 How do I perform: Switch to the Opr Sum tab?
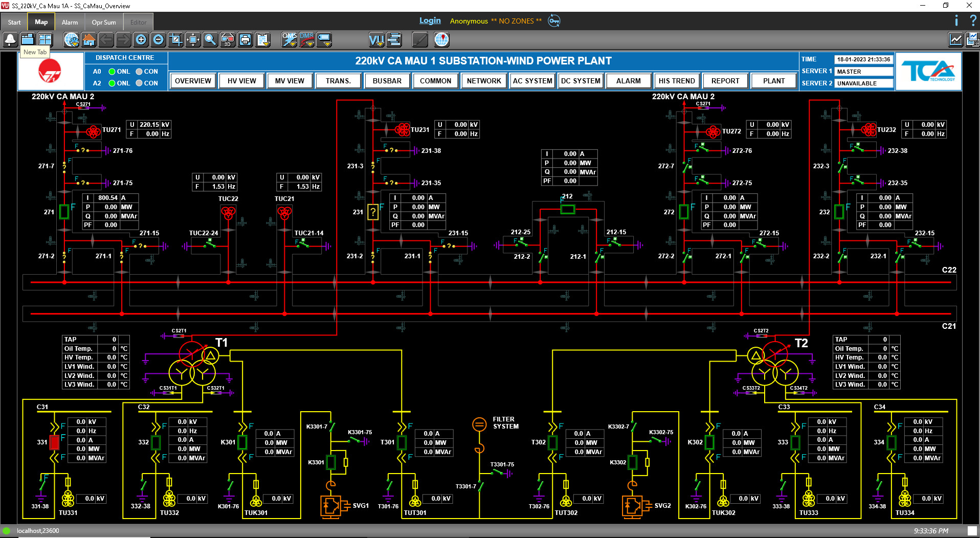click(x=104, y=23)
